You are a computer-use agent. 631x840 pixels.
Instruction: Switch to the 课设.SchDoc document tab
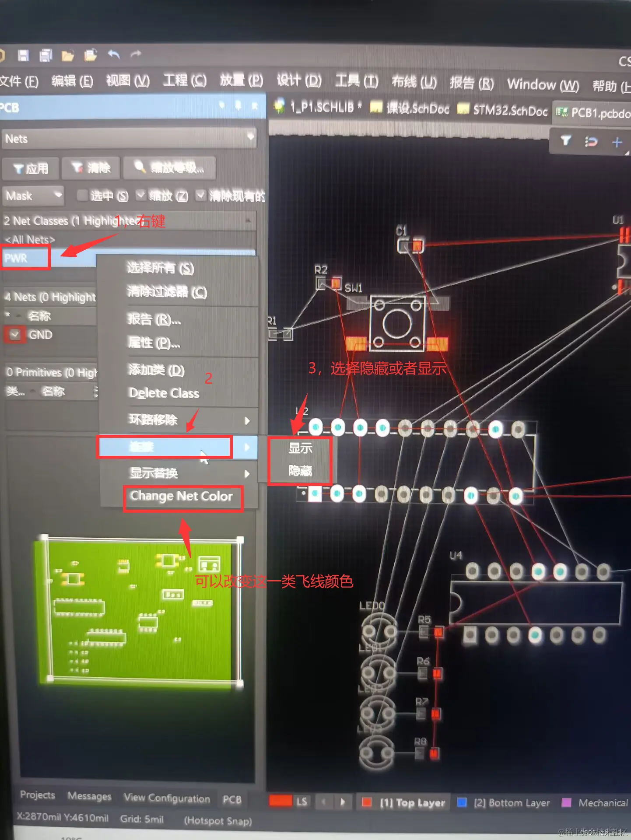[x=410, y=108]
